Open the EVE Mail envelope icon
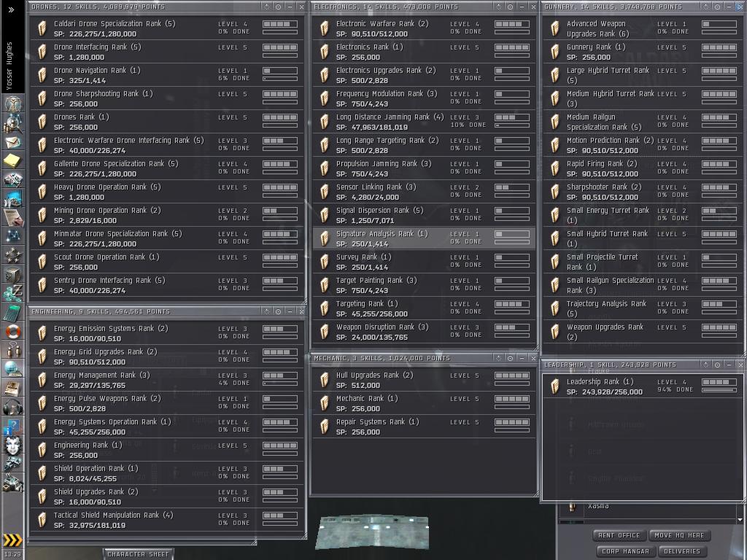Viewport: 747px width, 560px height. click(13, 142)
